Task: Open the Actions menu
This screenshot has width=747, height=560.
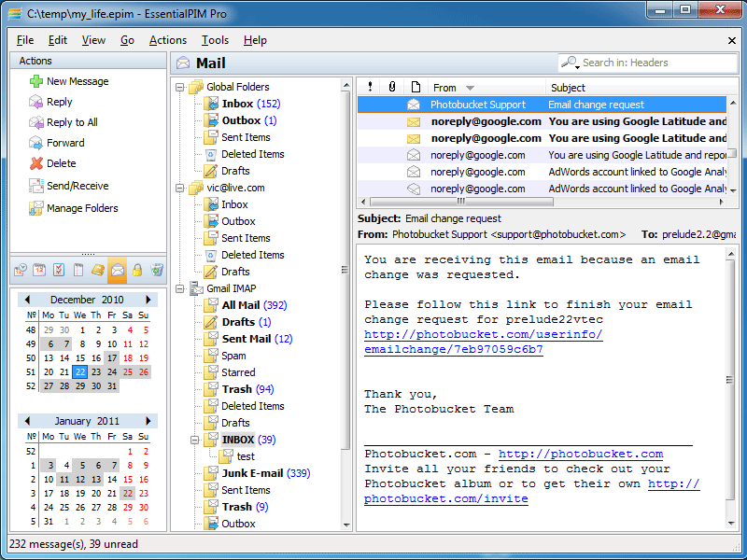Action: click(168, 40)
